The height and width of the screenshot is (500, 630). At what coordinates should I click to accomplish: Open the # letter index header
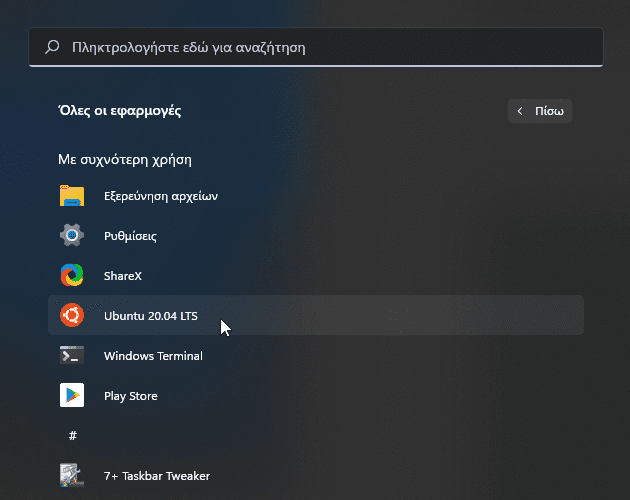73,436
